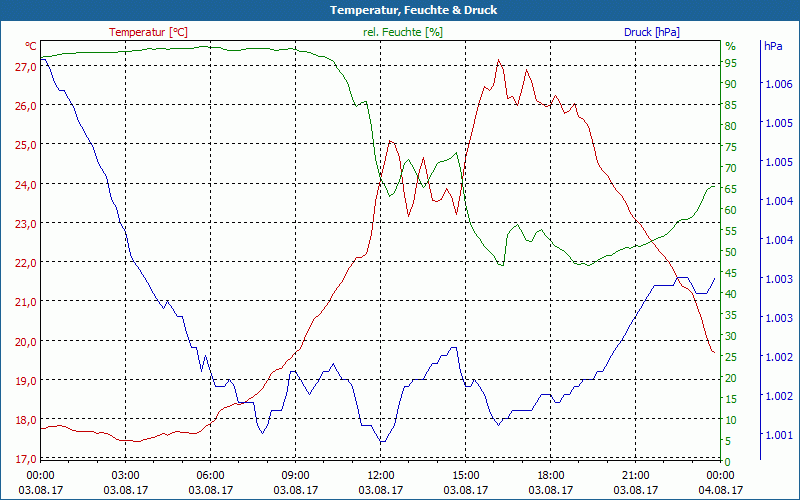The image size is (800, 500).
Task: Click temperature axis value "23,0"
Action: 26,224
